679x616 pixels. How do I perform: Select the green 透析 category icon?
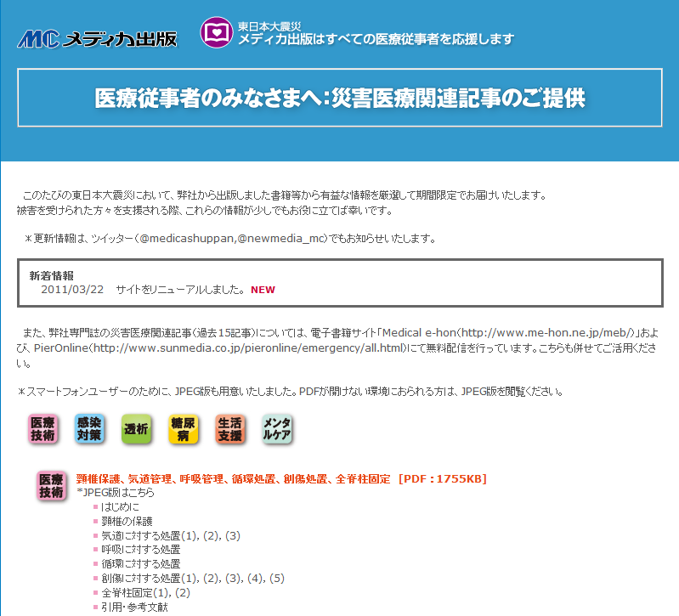[136, 429]
